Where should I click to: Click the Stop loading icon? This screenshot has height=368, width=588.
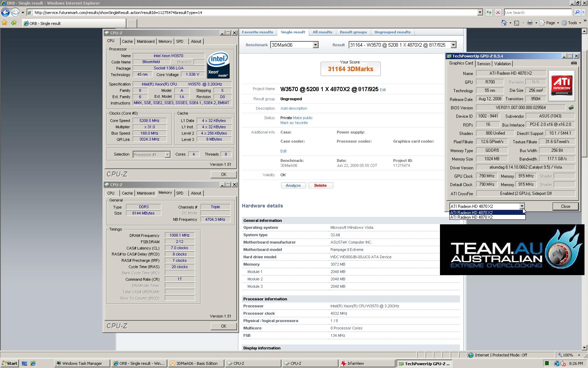[498, 12]
